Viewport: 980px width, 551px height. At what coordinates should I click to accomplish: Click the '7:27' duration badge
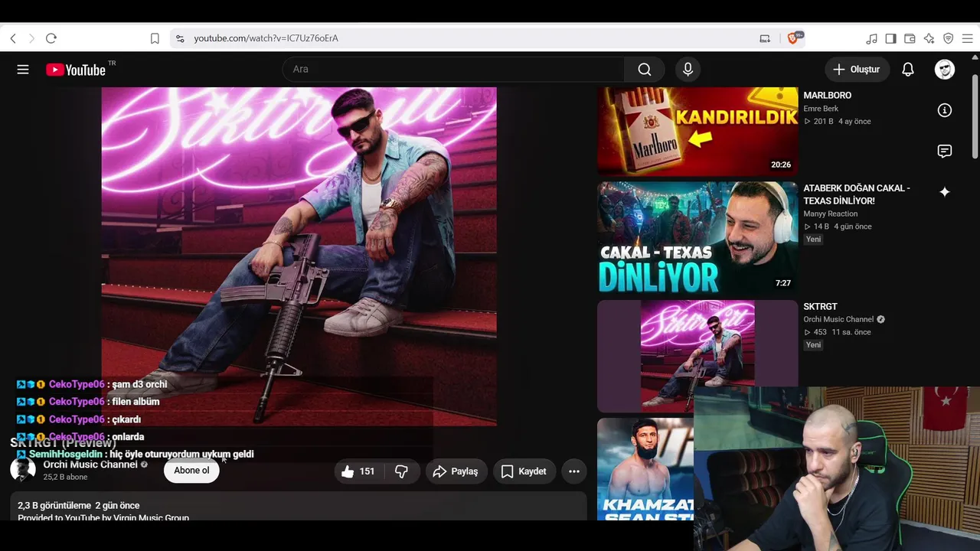tap(783, 283)
